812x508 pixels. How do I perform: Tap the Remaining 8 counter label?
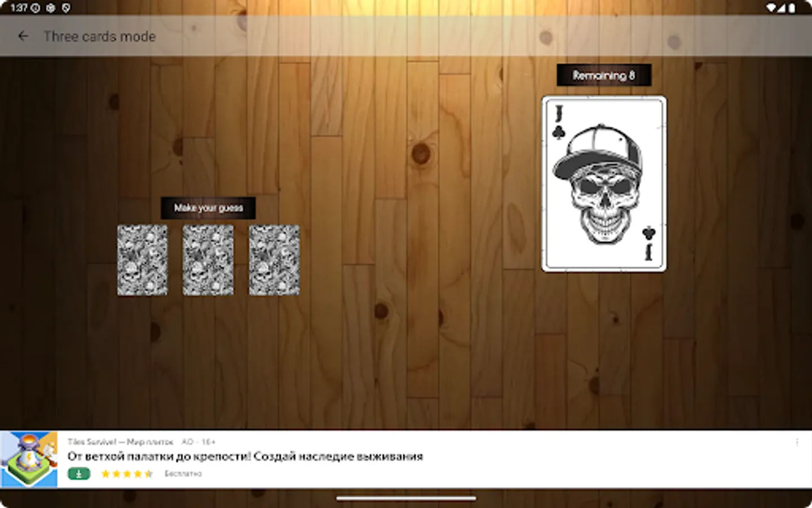coord(603,74)
